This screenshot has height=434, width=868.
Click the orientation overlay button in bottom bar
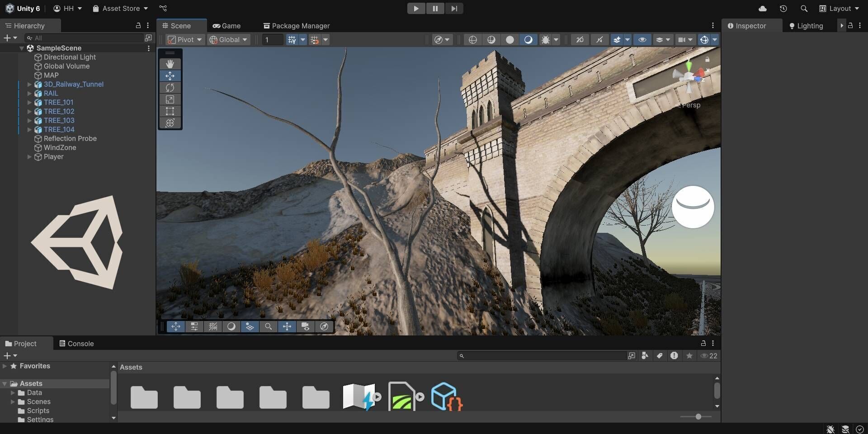click(x=287, y=326)
